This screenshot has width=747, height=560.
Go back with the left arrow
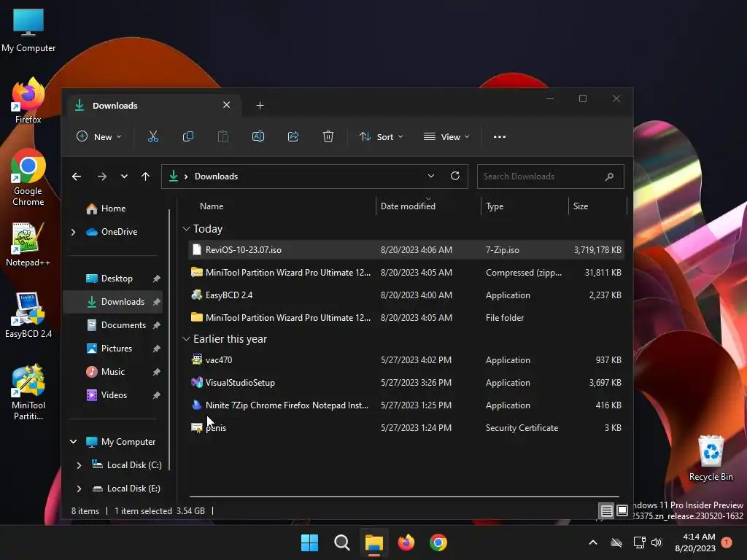pyautogui.click(x=76, y=176)
